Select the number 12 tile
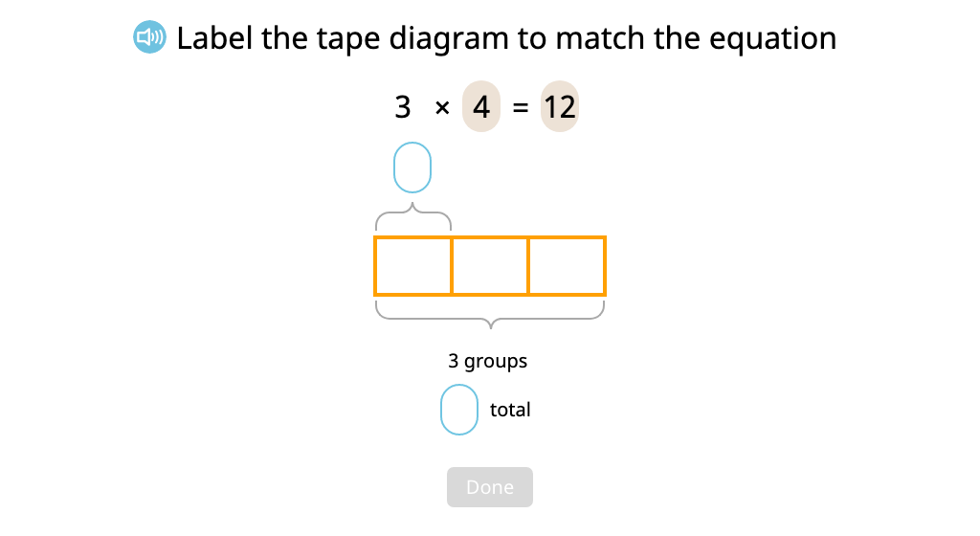Viewport: 980px width, 536px height. [x=559, y=106]
